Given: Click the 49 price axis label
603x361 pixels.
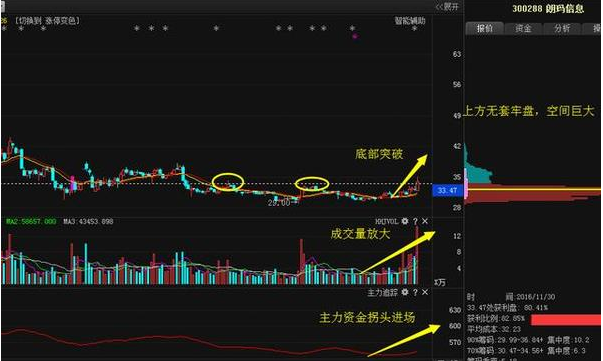Looking at the screenshot, I should pos(456,115).
